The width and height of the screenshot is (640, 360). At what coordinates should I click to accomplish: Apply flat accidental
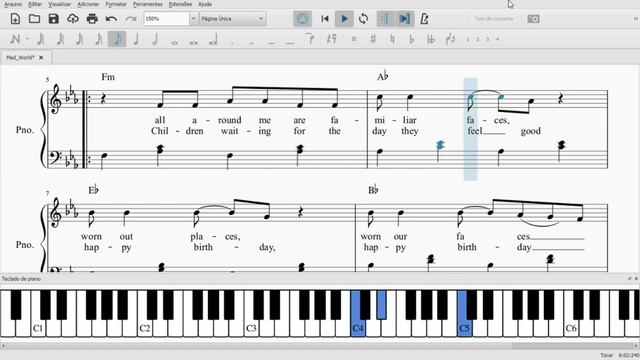click(411, 39)
